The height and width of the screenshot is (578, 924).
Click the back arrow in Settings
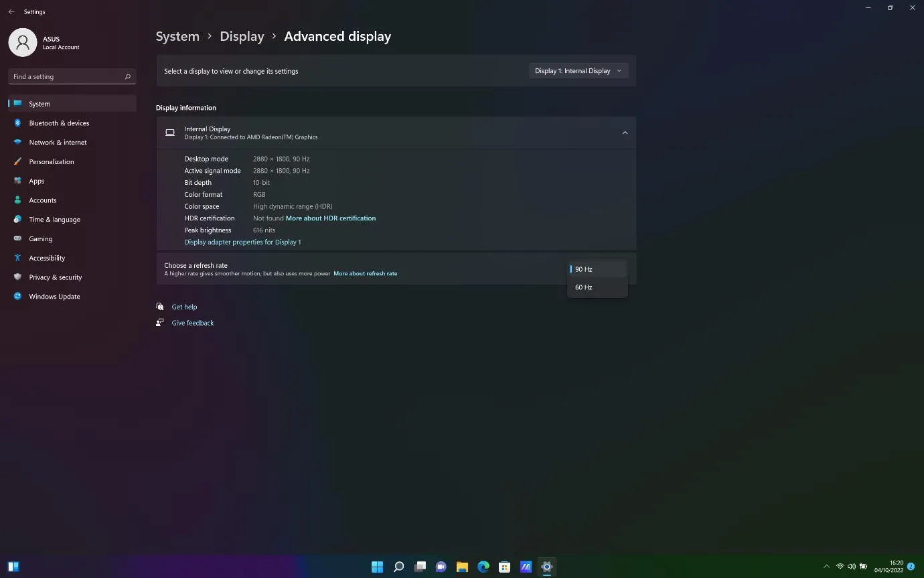(11, 11)
